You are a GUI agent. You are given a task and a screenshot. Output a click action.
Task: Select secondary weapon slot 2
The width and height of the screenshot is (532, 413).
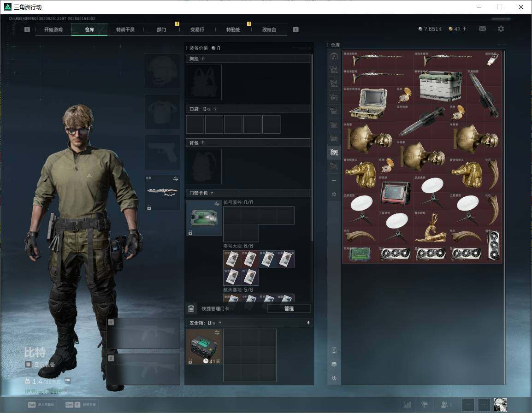click(x=143, y=369)
